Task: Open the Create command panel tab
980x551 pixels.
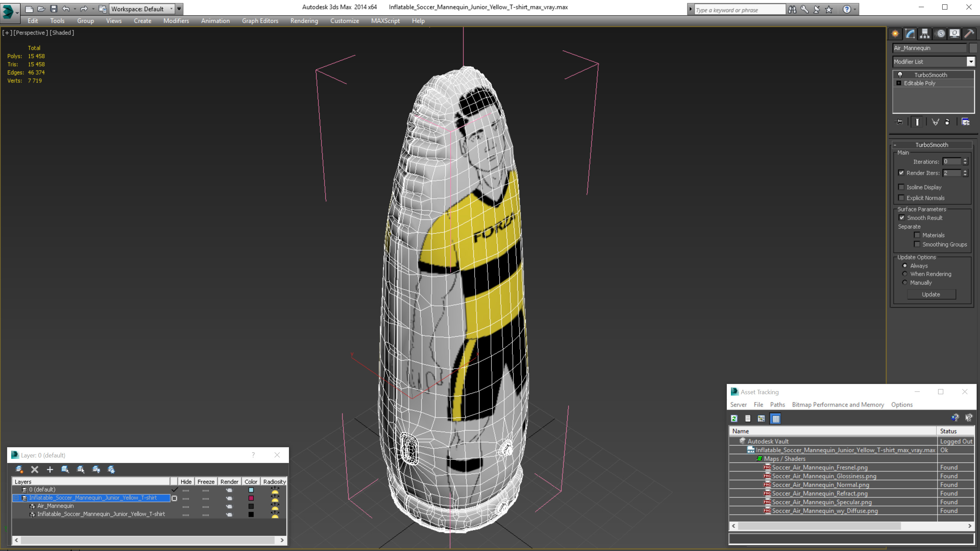Action: pyautogui.click(x=895, y=34)
